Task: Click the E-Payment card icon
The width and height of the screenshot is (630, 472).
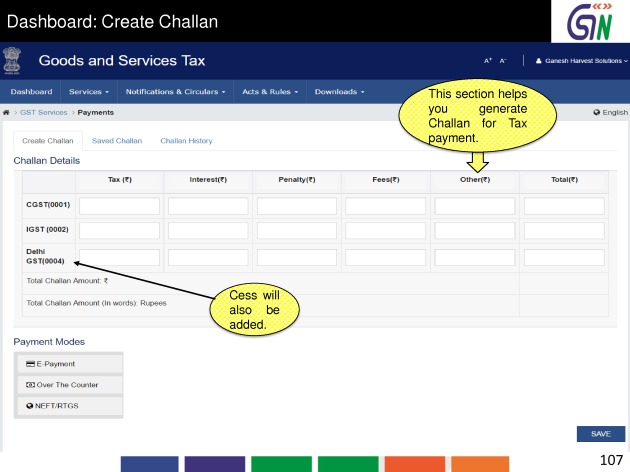Action: [30, 364]
